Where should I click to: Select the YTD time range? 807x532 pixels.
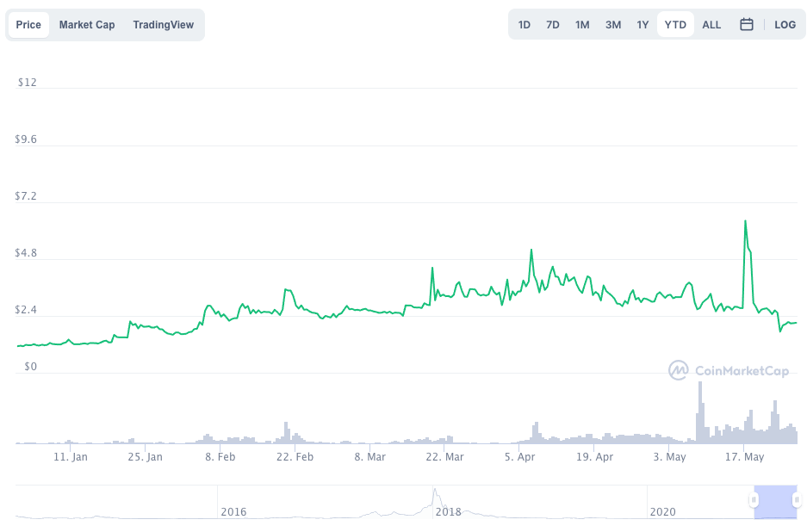point(675,25)
